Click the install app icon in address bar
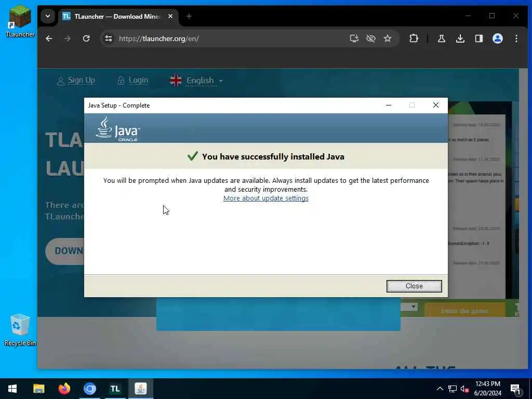The image size is (532, 399). click(354, 38)
